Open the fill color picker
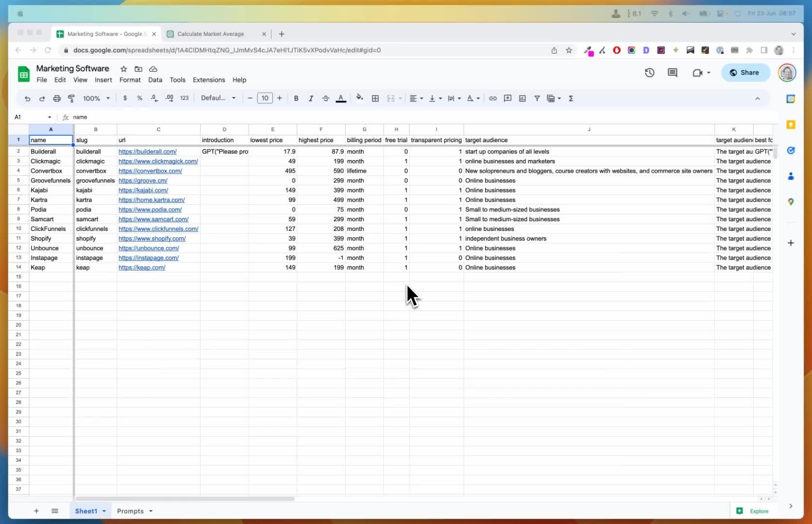The image size is (812, 524). [360, 98]
